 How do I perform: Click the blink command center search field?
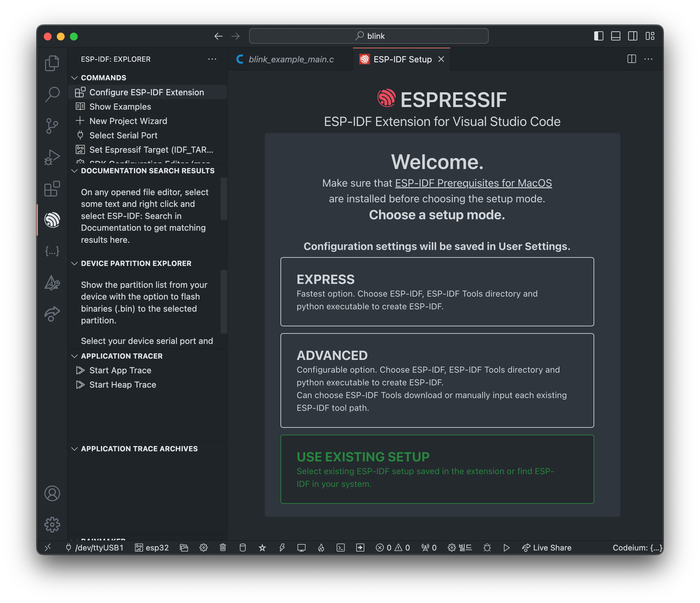point(369,36)
